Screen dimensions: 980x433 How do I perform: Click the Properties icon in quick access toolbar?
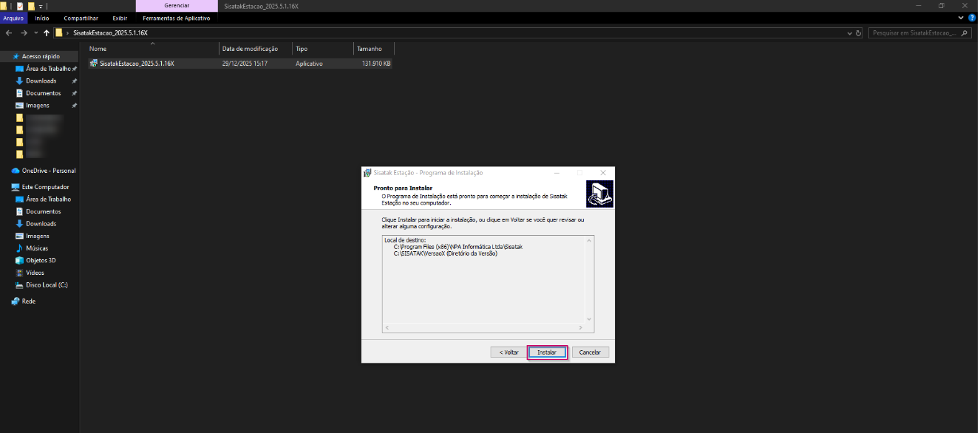click(20, 5)
